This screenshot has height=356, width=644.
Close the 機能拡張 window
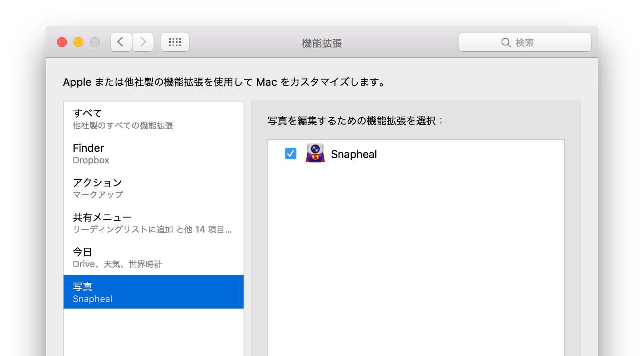click(62, 42)
